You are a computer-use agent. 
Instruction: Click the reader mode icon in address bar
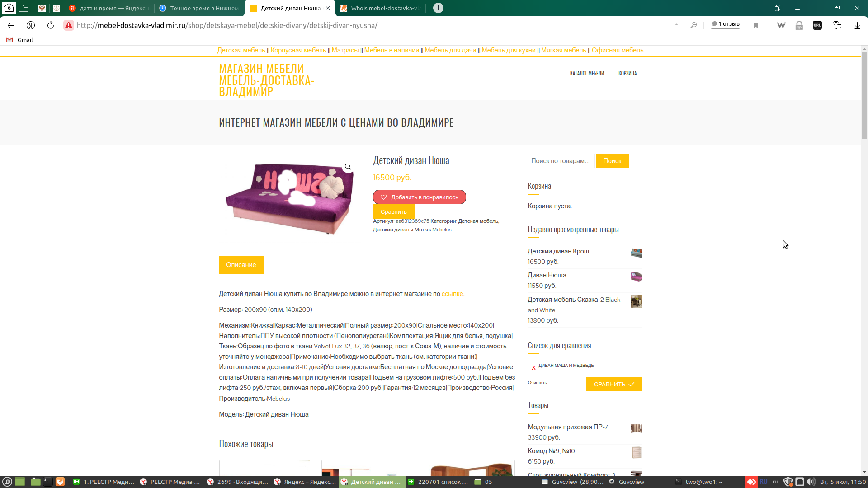[x=678, y=25]
